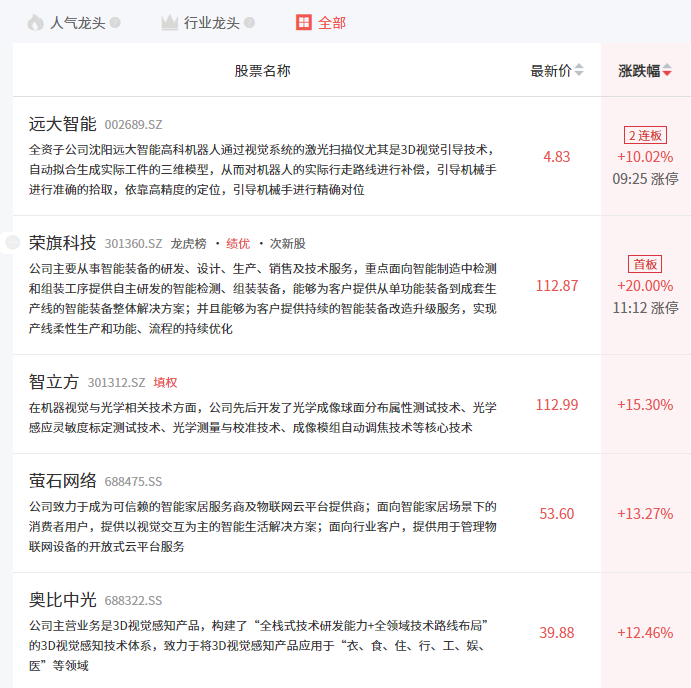
Task: Click stock code 688322.SS
Action: [134, 601]
